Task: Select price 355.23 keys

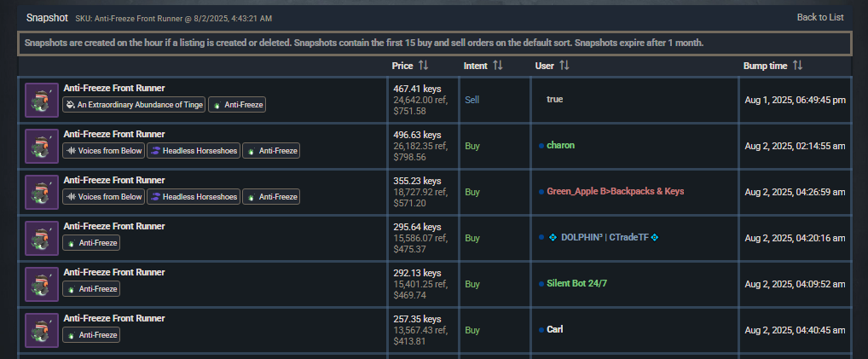Action: 418,180
